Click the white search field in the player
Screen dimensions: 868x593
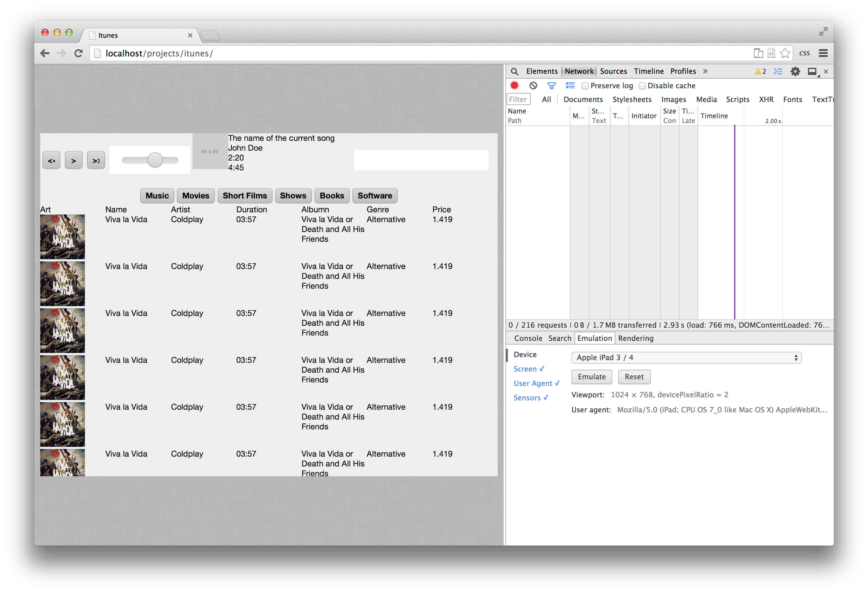coord(421,160)
